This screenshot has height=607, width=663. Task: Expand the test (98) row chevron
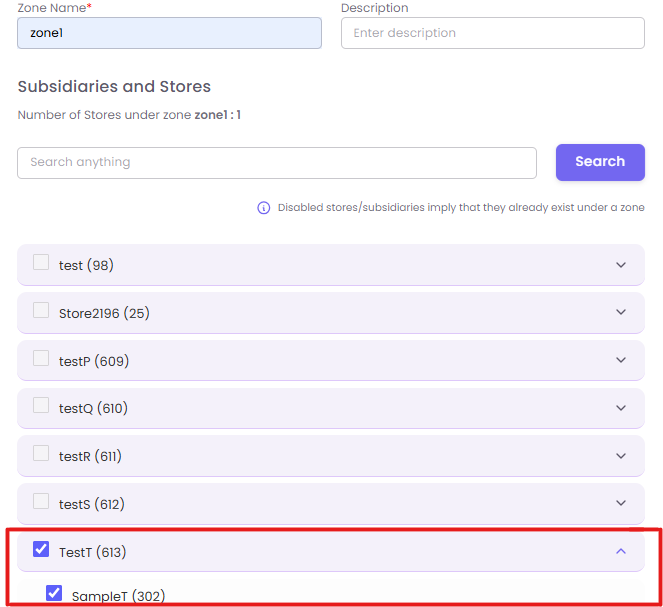tap(621, 265)
